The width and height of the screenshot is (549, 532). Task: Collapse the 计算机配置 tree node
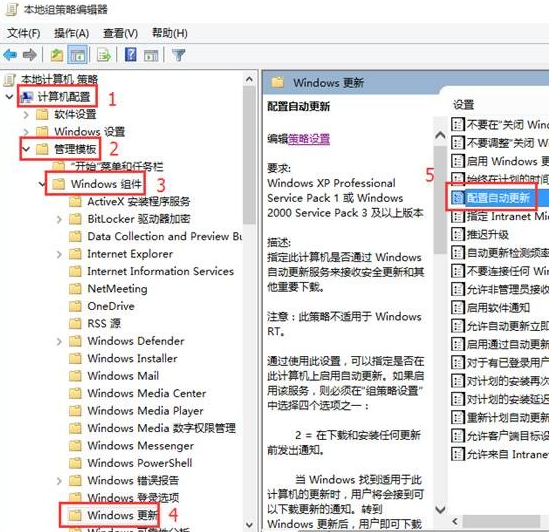tap(9, 97)
